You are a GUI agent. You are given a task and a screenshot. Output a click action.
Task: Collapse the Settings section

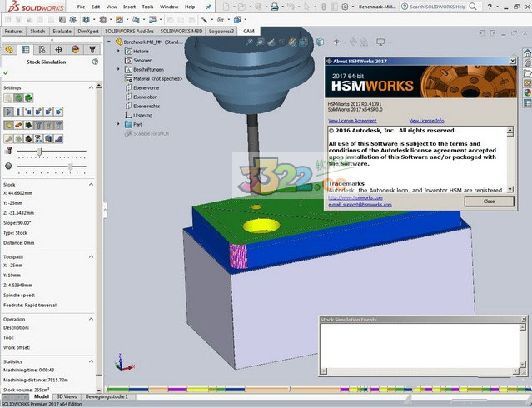[x=91, y=88]
